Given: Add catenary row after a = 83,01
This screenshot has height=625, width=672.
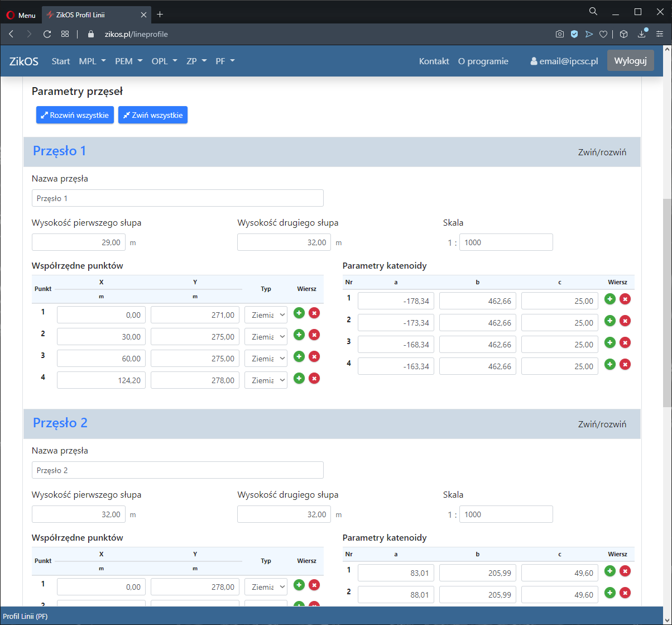Looking at the screenshot, I should pyautogui.click(x=610, y=571).
